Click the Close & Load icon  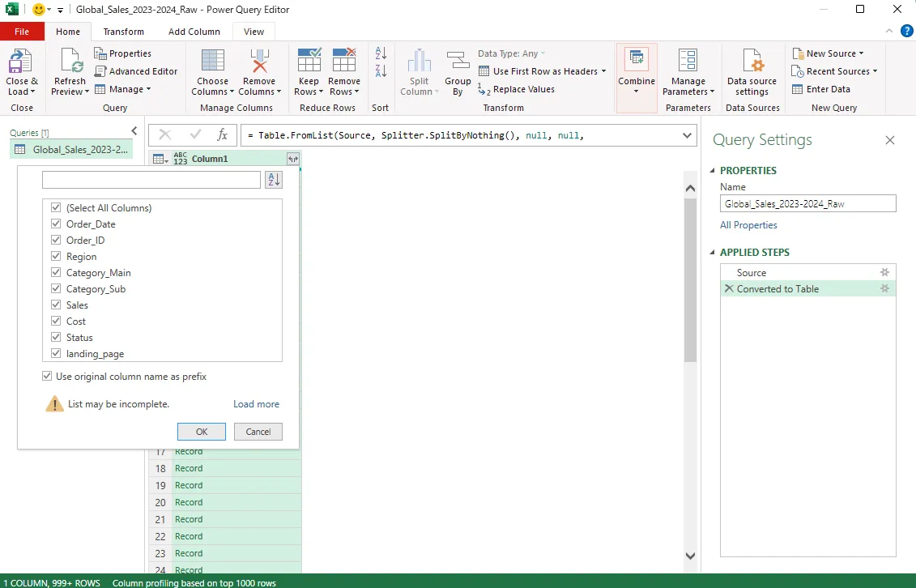(x=21, y=62)
